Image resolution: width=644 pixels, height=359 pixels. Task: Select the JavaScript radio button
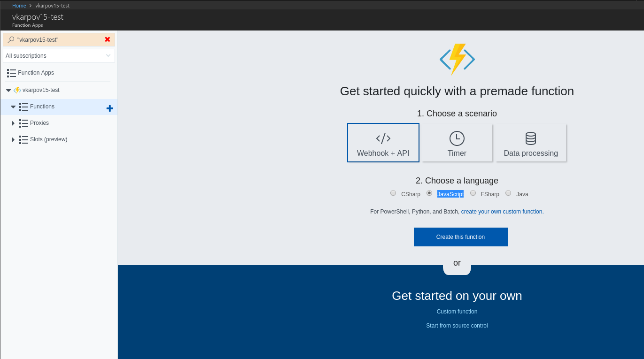point(429,193)
